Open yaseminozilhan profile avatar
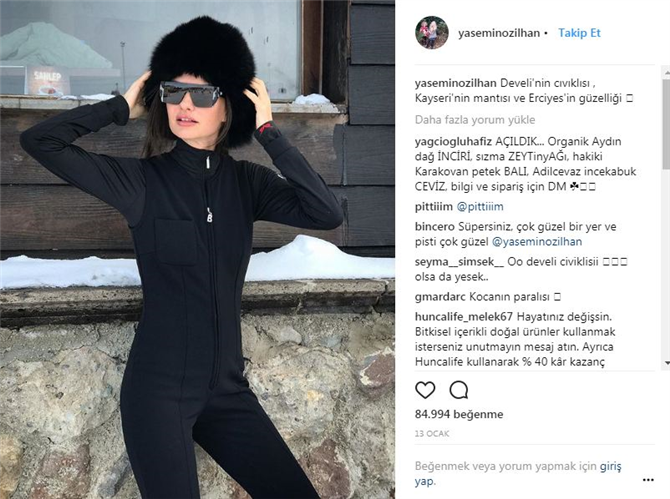670x499 pixels. click(x=432, y=33)
